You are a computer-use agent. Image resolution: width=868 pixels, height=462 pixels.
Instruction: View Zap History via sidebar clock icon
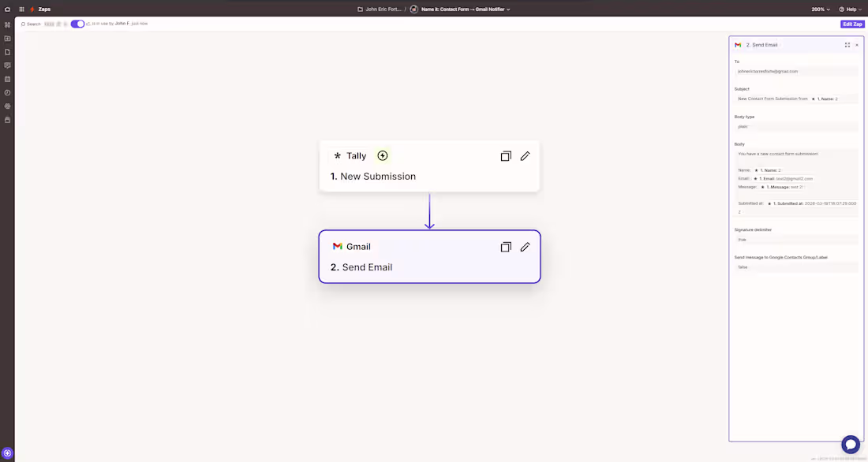[7, 92]
